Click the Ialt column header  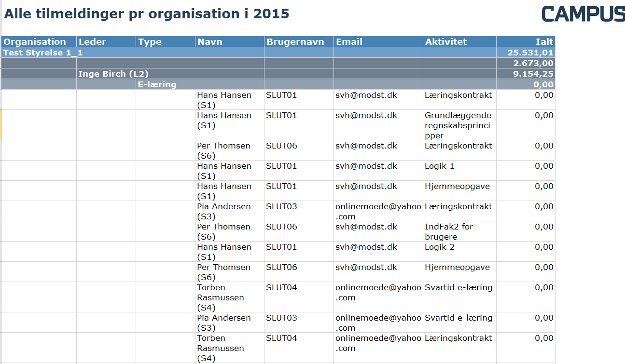pyautogui.click(x=526, y=41)
